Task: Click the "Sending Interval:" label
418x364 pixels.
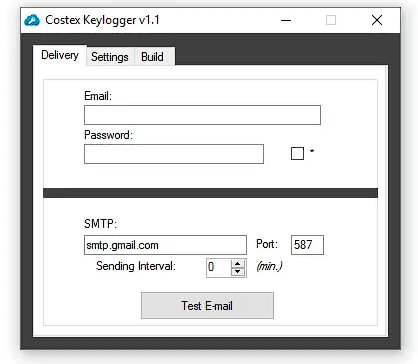Action: (x=136, y=266)
